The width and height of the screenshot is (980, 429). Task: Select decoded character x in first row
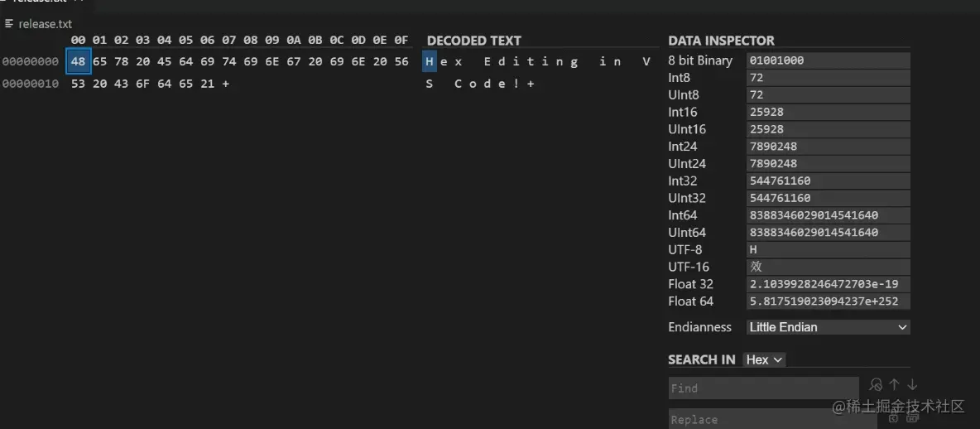pyautogui.click(x=459, y=61)
